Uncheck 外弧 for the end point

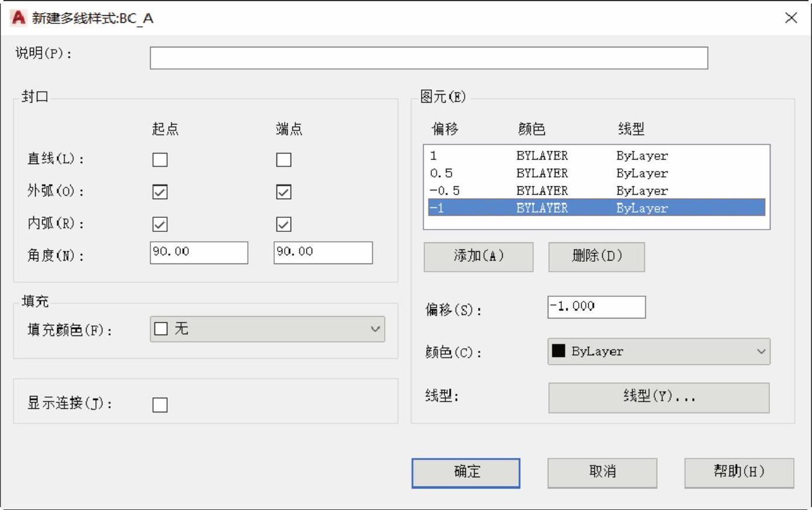coord(284,192)
